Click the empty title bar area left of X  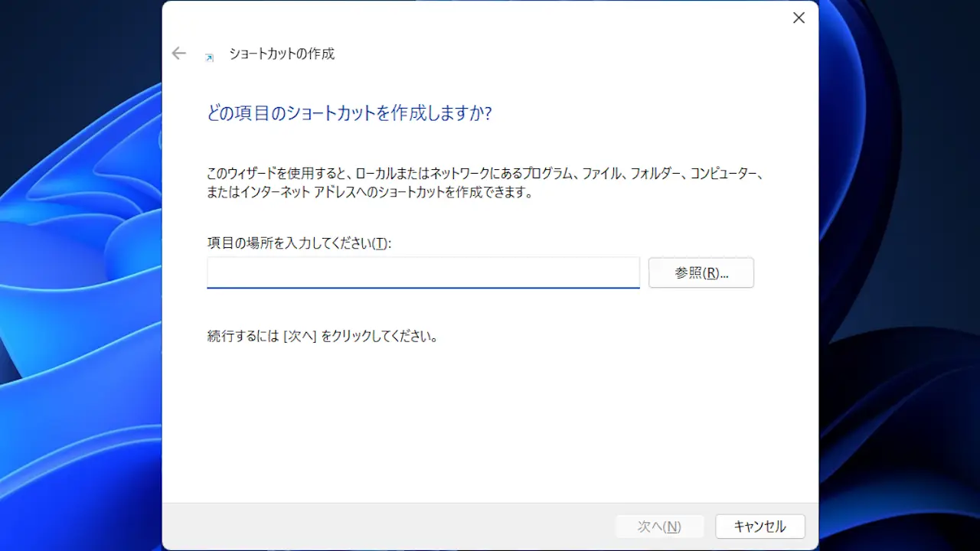coord(536,18)
